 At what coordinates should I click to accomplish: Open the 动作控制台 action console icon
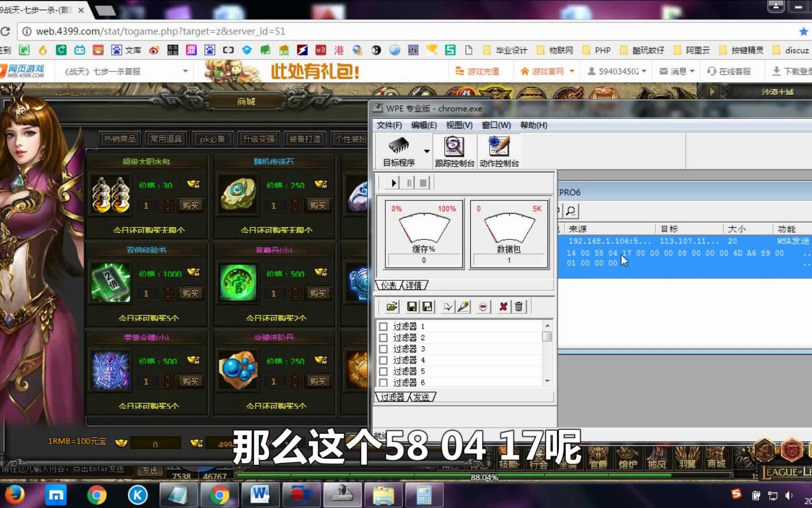499,151
